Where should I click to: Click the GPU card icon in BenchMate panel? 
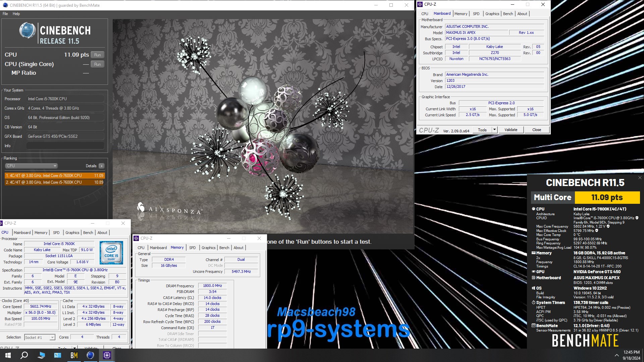[x=533, y=272]
